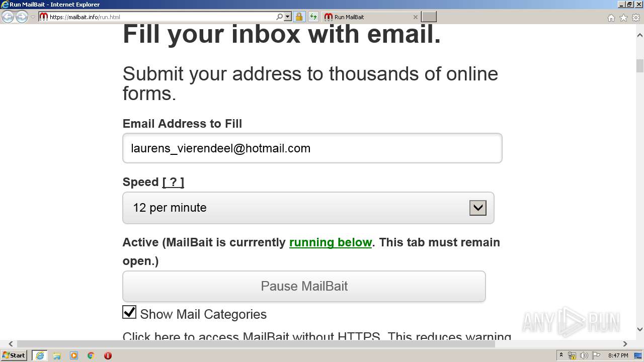Click the browser Back arrow button

tap(8, 17)
